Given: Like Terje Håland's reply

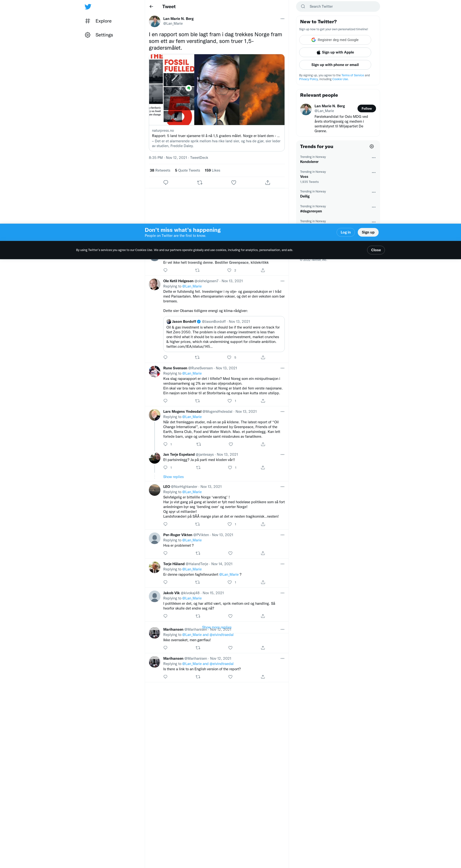Looking at the screenshot, I should [229, 582].
